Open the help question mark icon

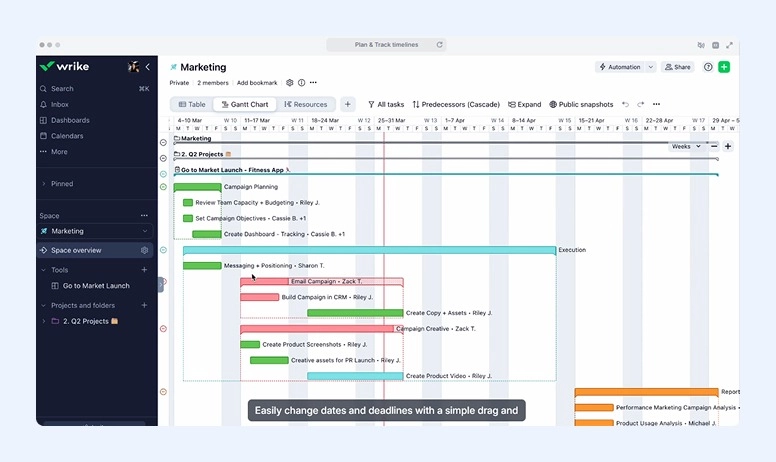coord(708,67)
